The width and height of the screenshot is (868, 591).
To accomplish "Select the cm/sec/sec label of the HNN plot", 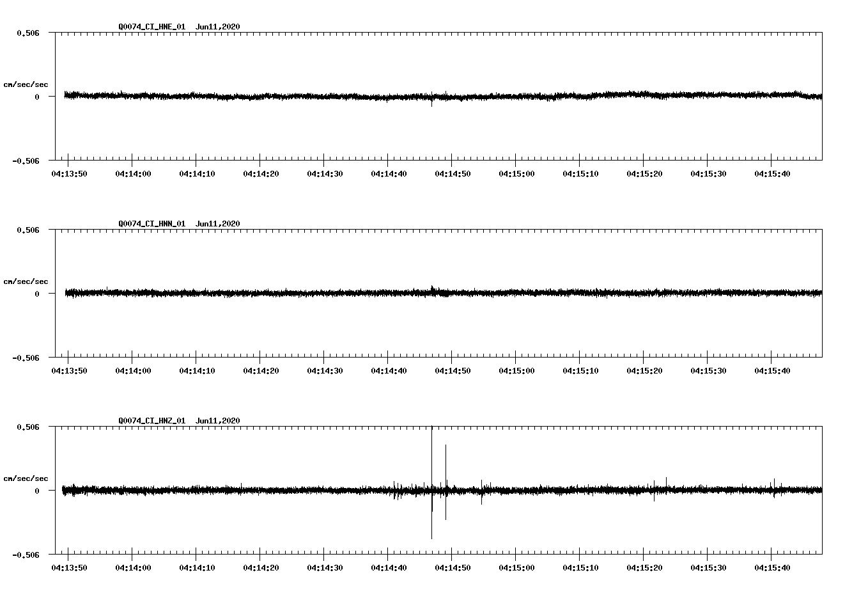I will [26, 281].
